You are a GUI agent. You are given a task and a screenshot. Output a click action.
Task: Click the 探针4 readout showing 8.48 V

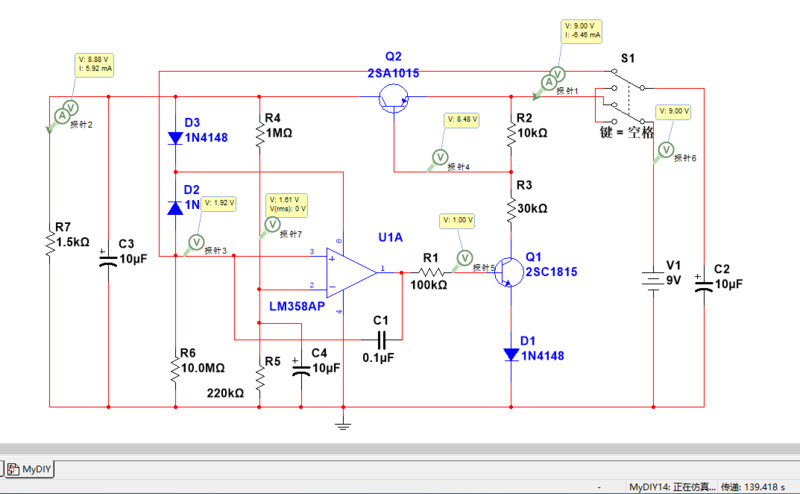463,119
